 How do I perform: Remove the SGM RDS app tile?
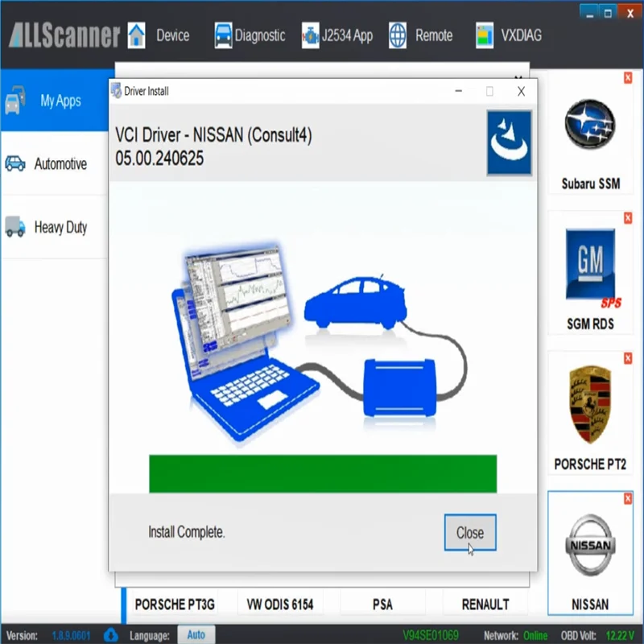click(628, 218)
